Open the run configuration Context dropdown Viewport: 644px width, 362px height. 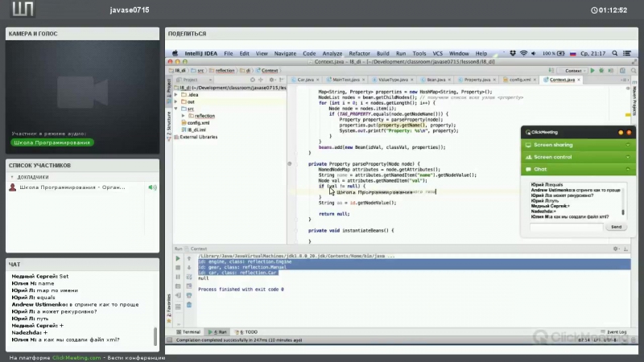pyautogui.click(x=572, y=71)
